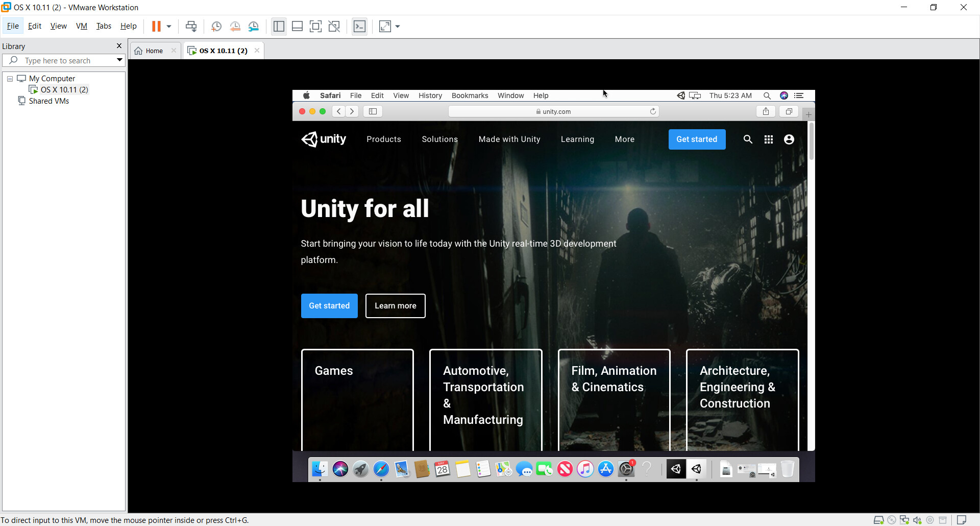Viewport: 980px width, 526px height.
Task: Click the Safari forward button
Action: [x=352, y=111]
